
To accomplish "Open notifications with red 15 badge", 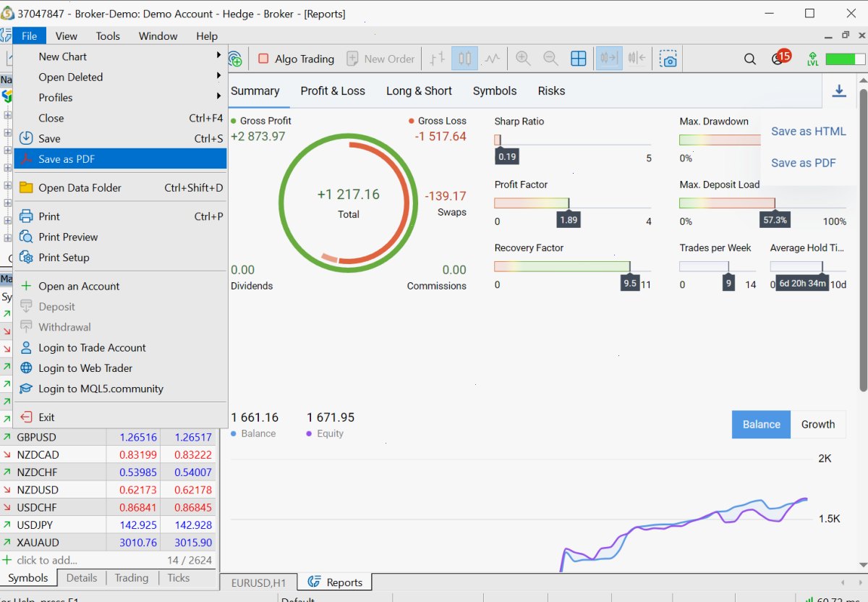I will tap(780, 57).
